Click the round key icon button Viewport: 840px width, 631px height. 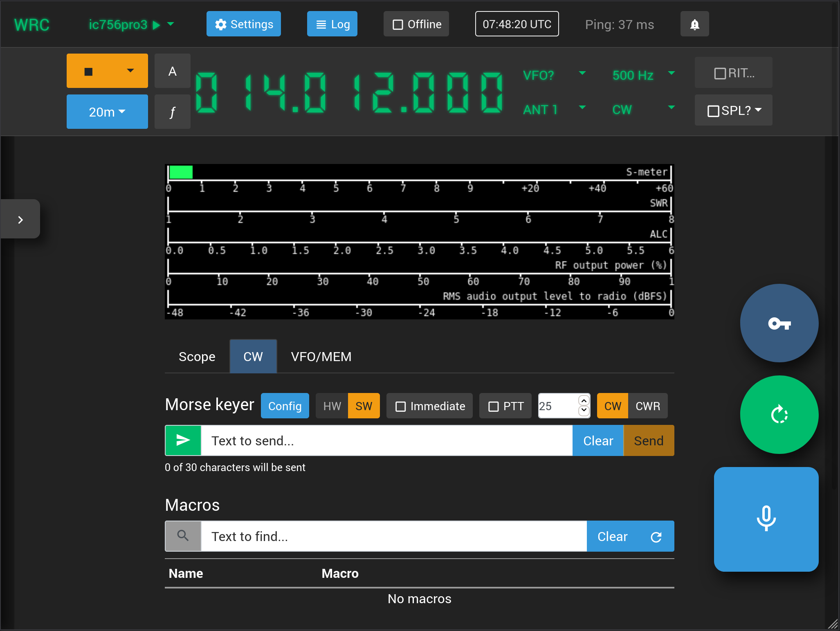tap(779, 323)
